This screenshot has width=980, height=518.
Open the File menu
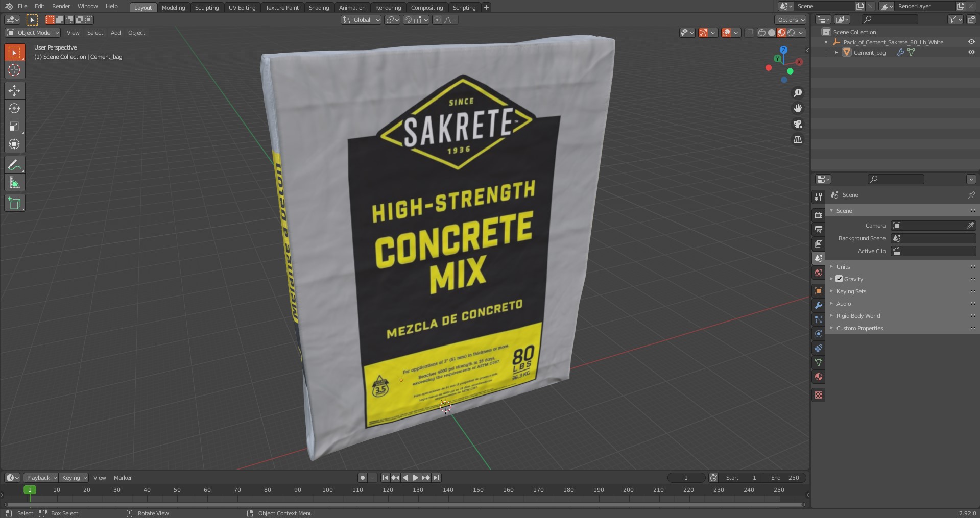point(22,6)
